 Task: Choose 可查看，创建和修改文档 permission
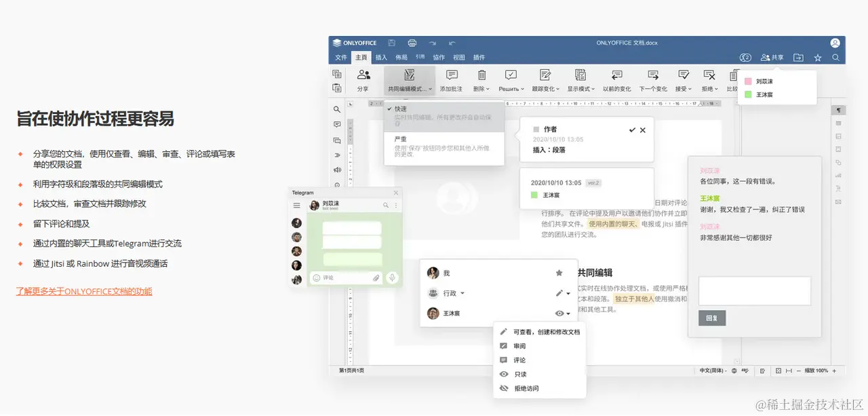(540, 332)
